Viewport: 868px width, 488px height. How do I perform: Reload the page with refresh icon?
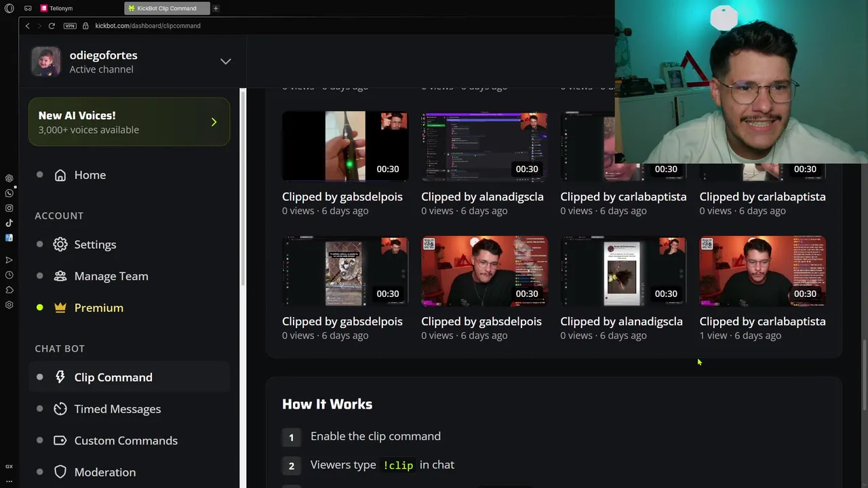click(52, 26)
